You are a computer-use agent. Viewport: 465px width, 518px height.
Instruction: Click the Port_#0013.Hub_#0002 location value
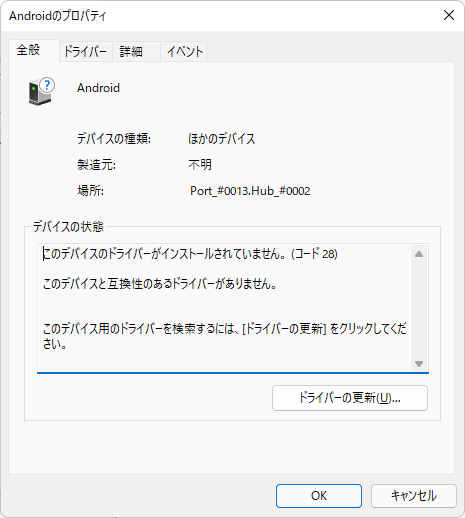[x=250, y=191]
